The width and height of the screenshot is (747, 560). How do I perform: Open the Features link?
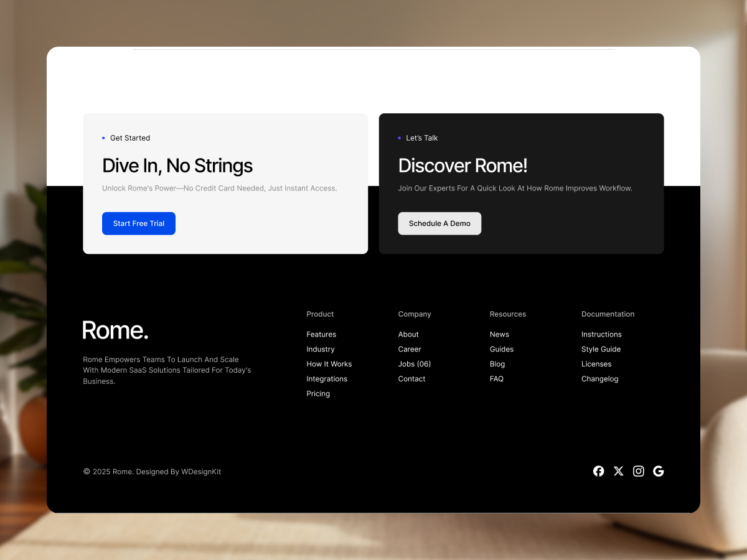click(321, 334)
